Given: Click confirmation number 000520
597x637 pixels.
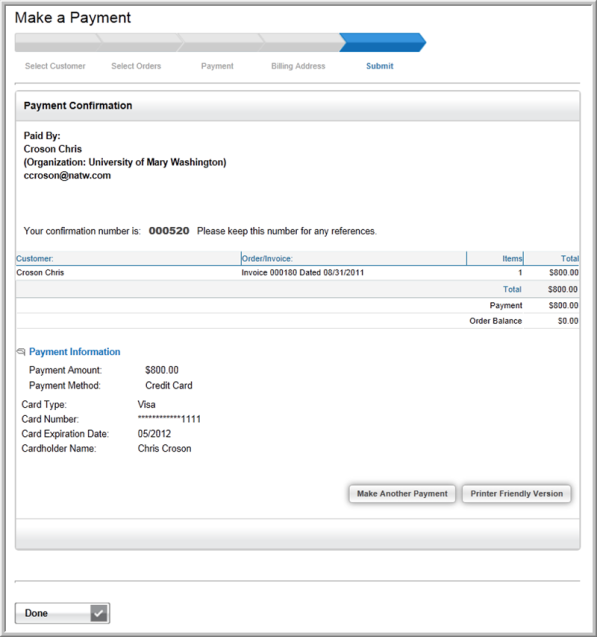Looking at the screenshot, I should 169,231.
